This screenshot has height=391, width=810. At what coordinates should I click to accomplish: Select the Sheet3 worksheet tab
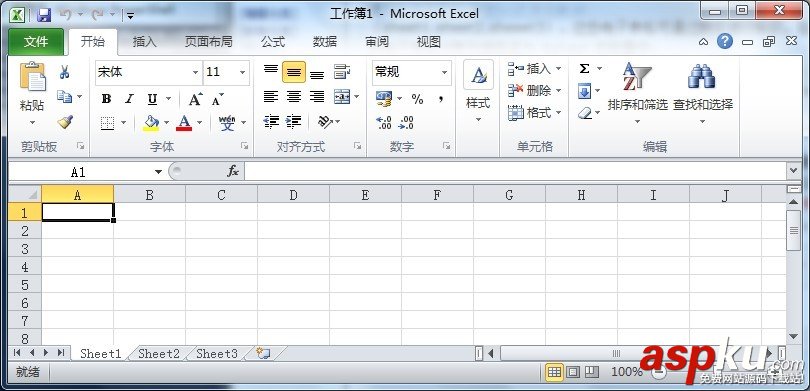(x=216, y=354)
